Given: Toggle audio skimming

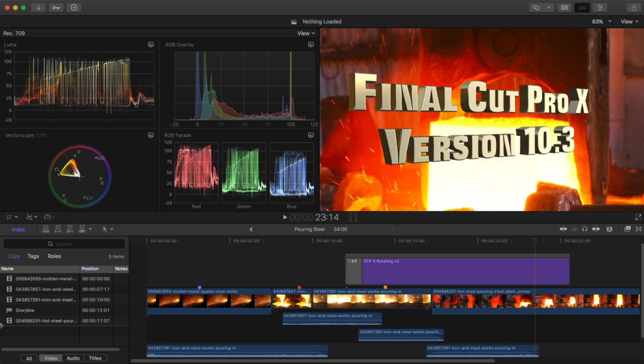Looking at the screenshot, I should [574, 229].
